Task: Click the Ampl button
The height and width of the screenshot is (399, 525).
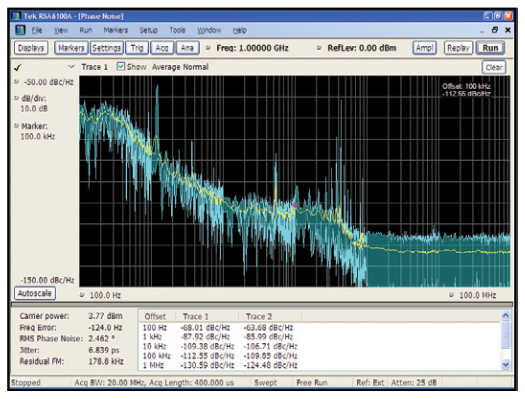Action: pyautogui.click(x=424, y=48)
